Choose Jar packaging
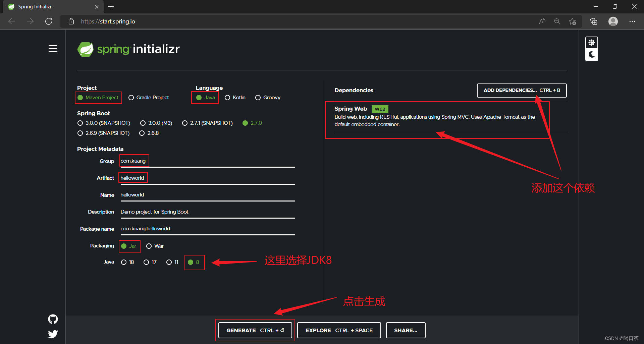 [129, 246]
